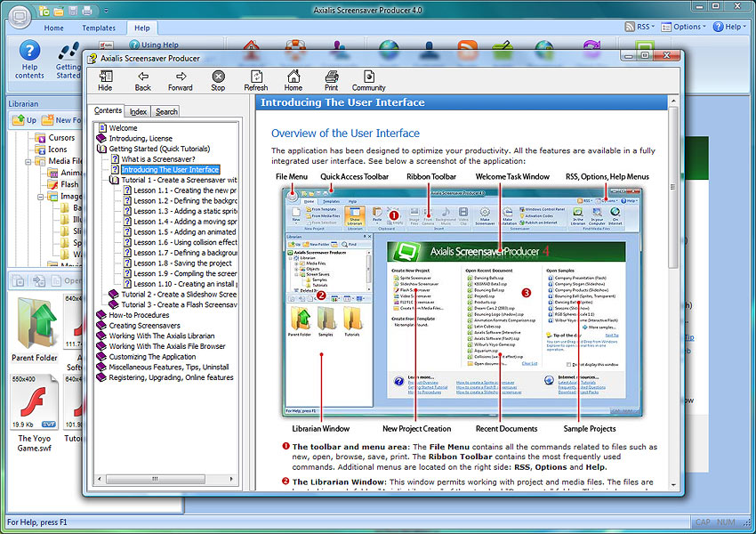Image resolution: width=756 pixels, height=534 pixels.
Task: Go to help Home page
Action: (294, 80)
